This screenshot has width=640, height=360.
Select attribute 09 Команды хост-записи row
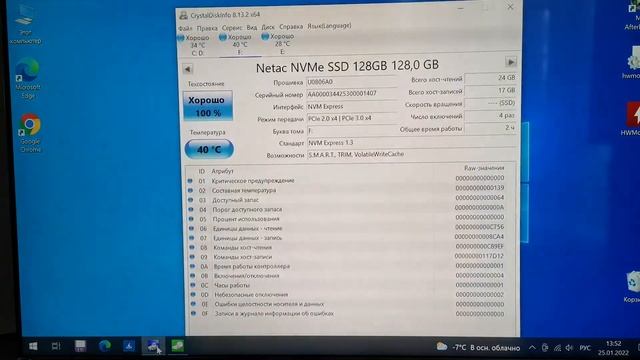347,257
